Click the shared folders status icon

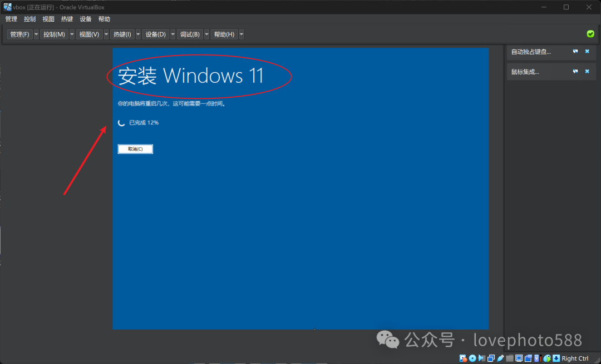(x=509, y=358)
